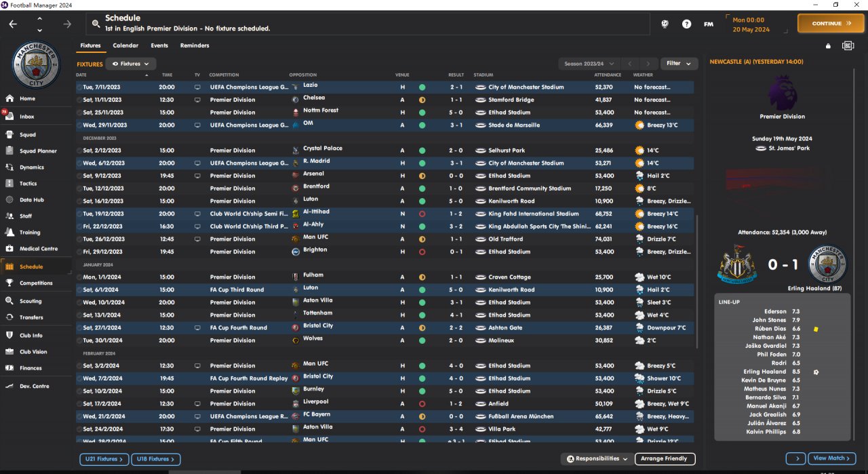Click R. Madrid opposition name
868x474 pixels.
315,161
